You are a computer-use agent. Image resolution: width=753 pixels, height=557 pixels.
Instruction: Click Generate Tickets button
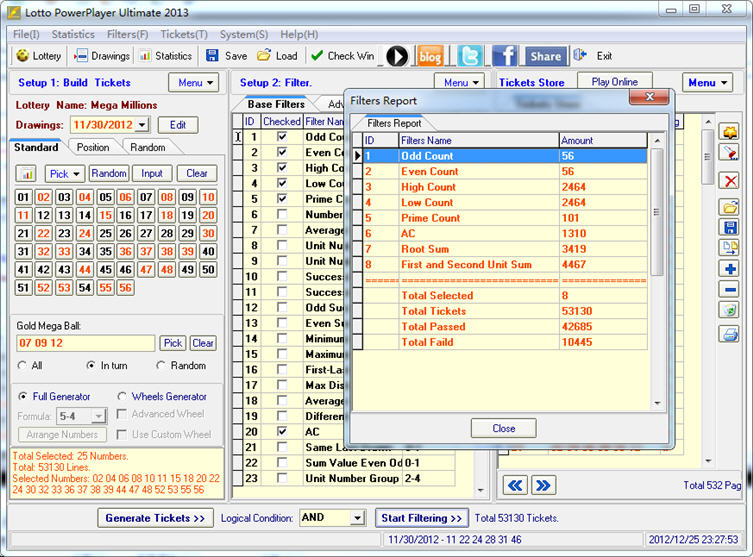pos(155,518)
